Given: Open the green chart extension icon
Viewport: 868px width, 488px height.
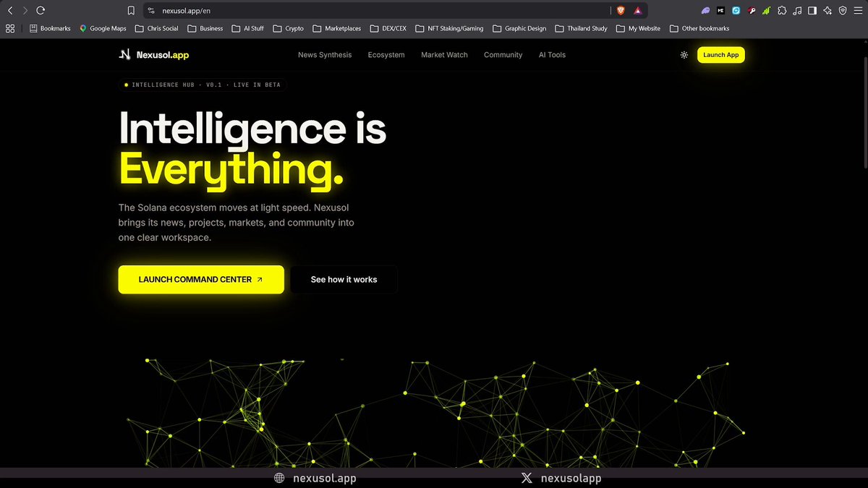Looking at the screenshot, I should tap(767, 11).
